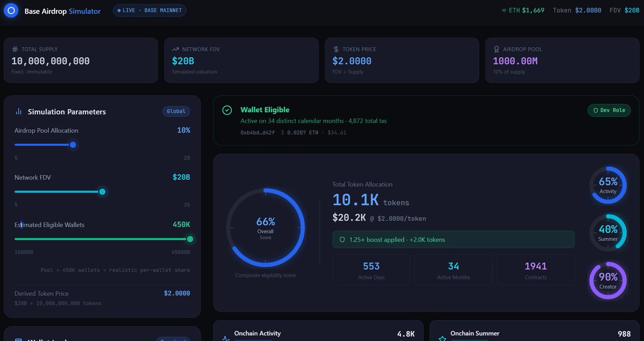Click the 1.25× boost applied banner
Viewport: 644px width, 341px height.
pos(453,239)
